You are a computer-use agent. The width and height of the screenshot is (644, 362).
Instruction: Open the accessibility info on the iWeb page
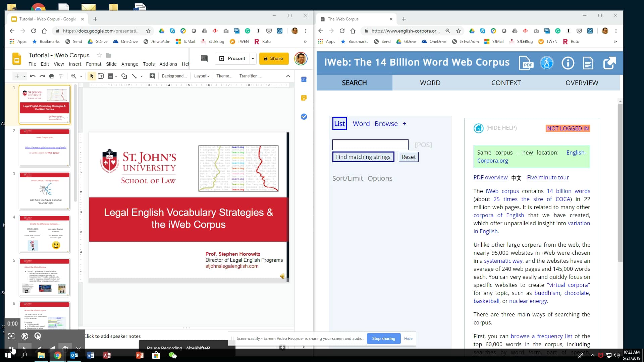pos(547,63)
